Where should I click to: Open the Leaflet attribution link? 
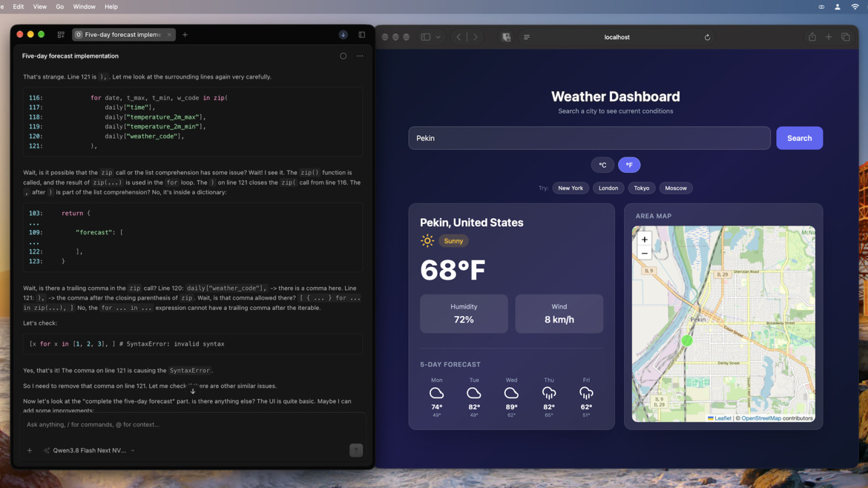(x=720, y=418)
